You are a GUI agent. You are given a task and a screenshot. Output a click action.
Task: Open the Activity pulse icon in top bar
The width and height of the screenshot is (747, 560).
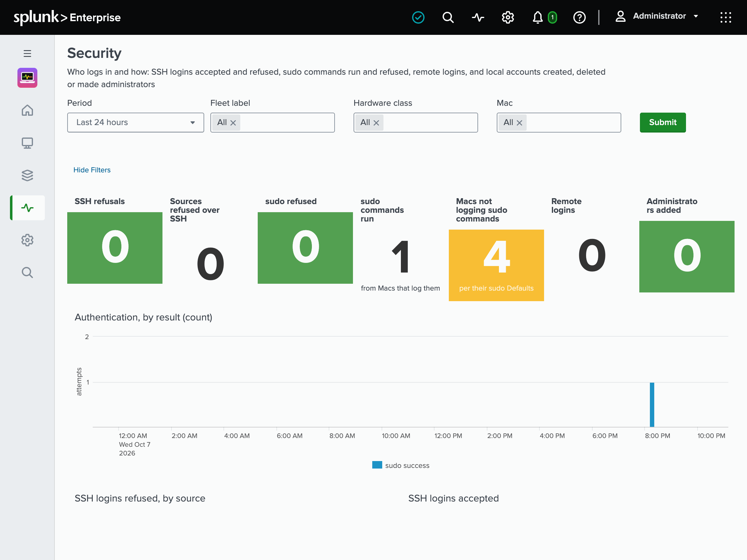coord(478,17)
